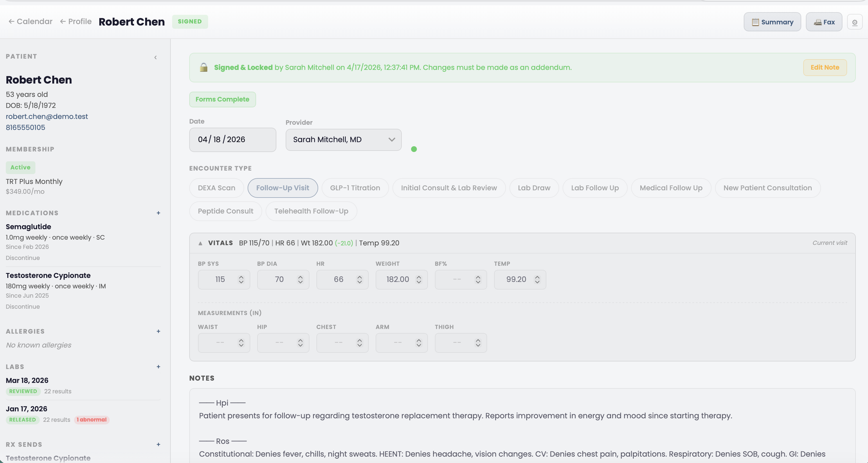Select the DEXA Scan encounter type

(216, 188)
